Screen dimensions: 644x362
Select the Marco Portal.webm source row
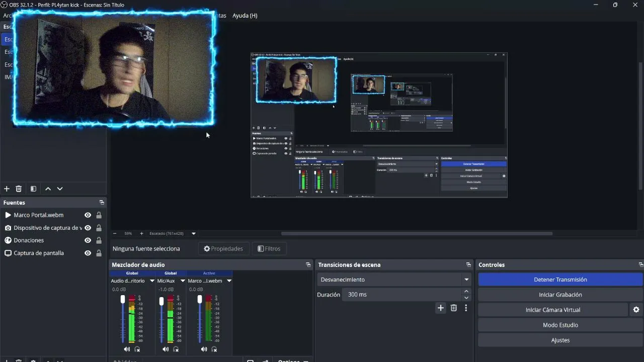pyautogui.click(x=53, y=215)
